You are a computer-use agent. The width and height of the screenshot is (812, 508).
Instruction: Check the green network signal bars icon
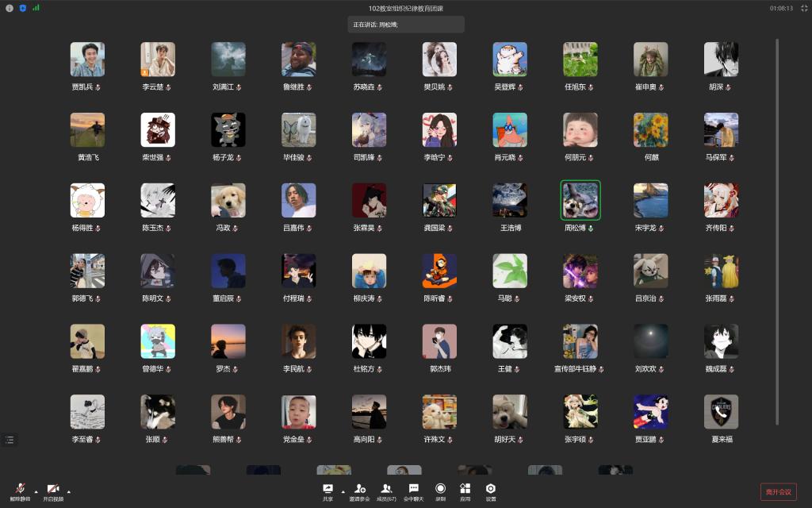pos(36,8)
